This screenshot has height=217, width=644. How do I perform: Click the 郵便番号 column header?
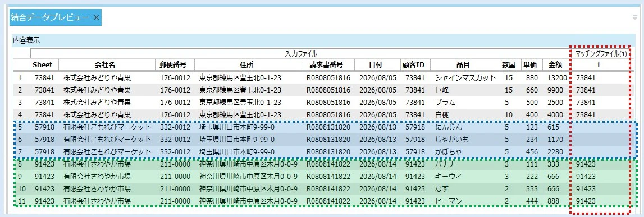pyautogui.click(x=175, y=65)
